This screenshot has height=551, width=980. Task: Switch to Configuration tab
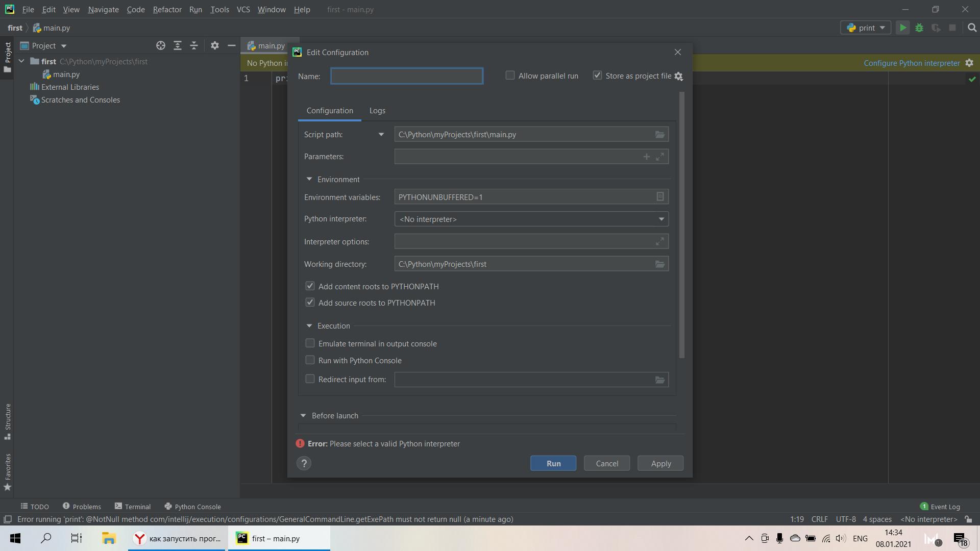329,110
